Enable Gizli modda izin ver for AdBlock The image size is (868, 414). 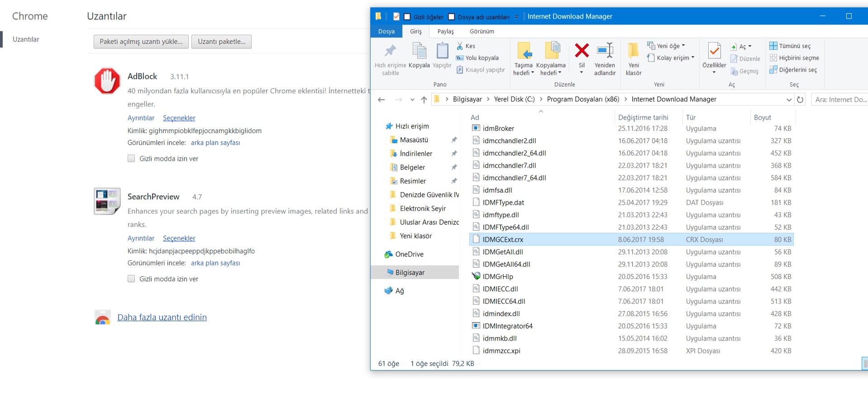(x=131, y=159)
